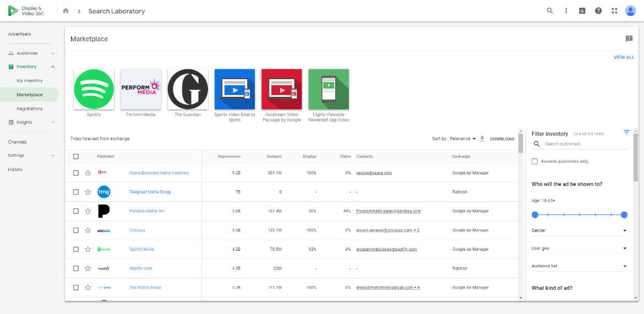This screenshot has height=314, width=644.
Task: Click the VIEW ALL link
Action: (624, 57)
